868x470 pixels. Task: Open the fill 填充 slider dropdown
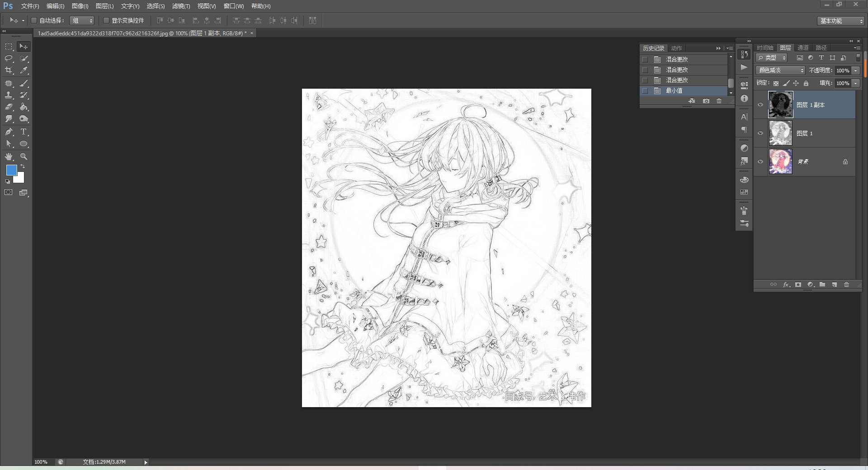coord(856,83)
